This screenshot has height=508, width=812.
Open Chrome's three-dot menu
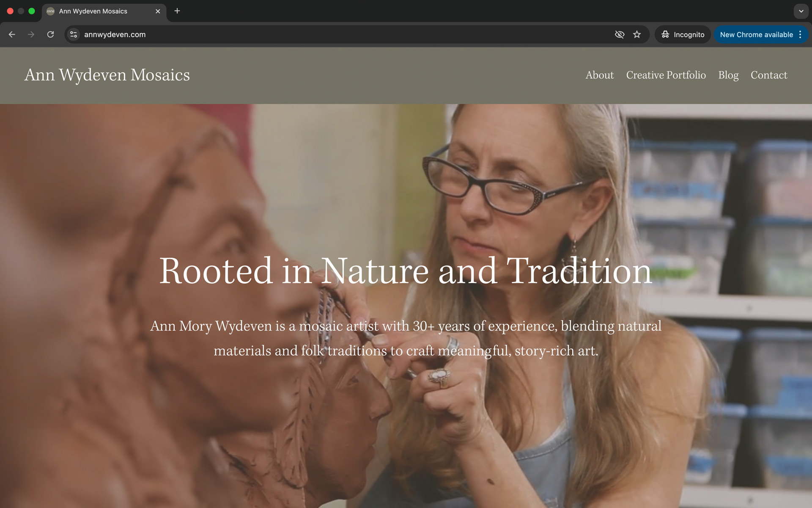click(800, 34)
